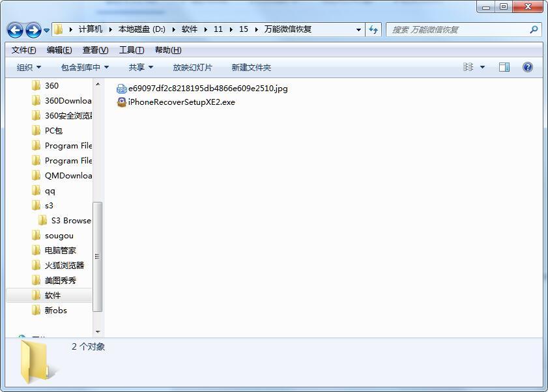Open the 编辑(E) menu
This screenshot has width=548, height=392.
[x=59, y=50]
